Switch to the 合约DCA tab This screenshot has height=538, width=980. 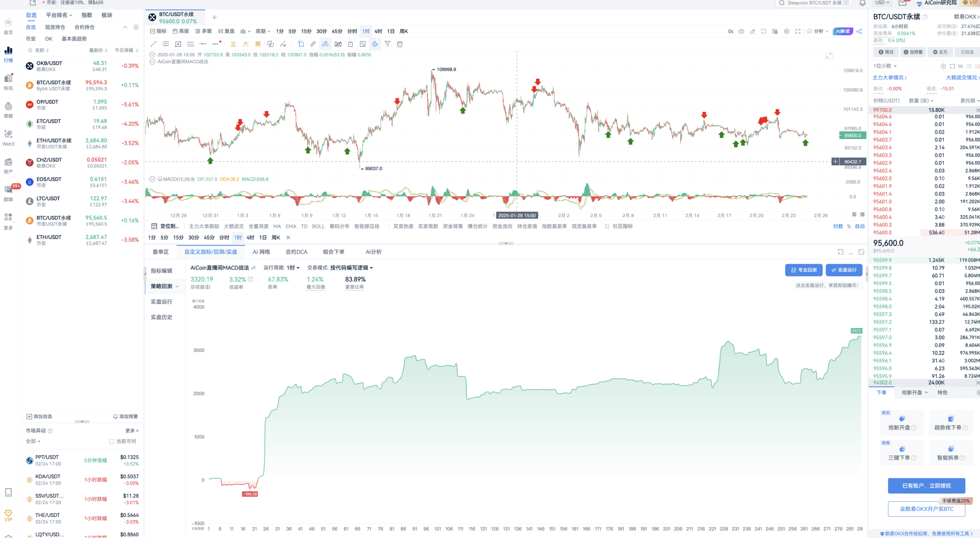[296, 252]
